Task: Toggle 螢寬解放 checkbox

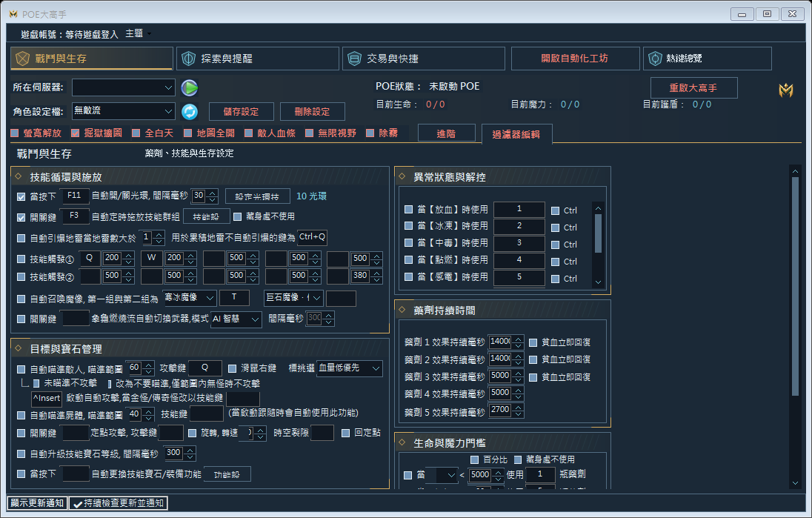Action: click(15, 133)
